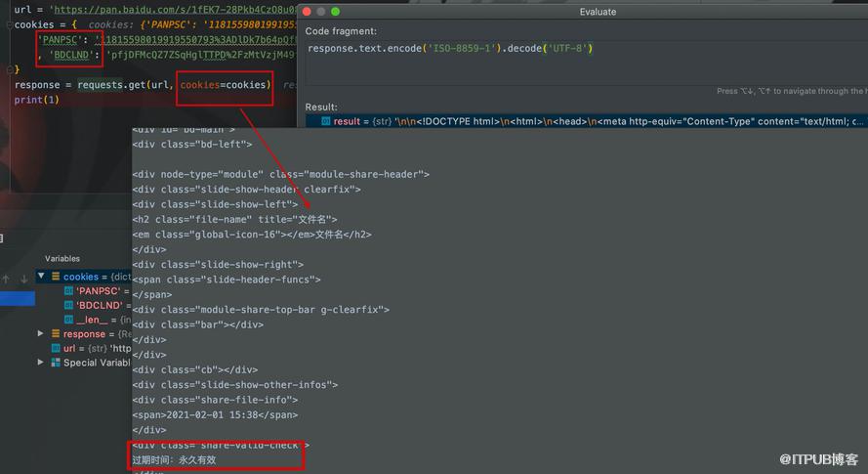The image size is (868, 474).
Task: Click the Evaluate window title bar text
Action: point(598,12)
